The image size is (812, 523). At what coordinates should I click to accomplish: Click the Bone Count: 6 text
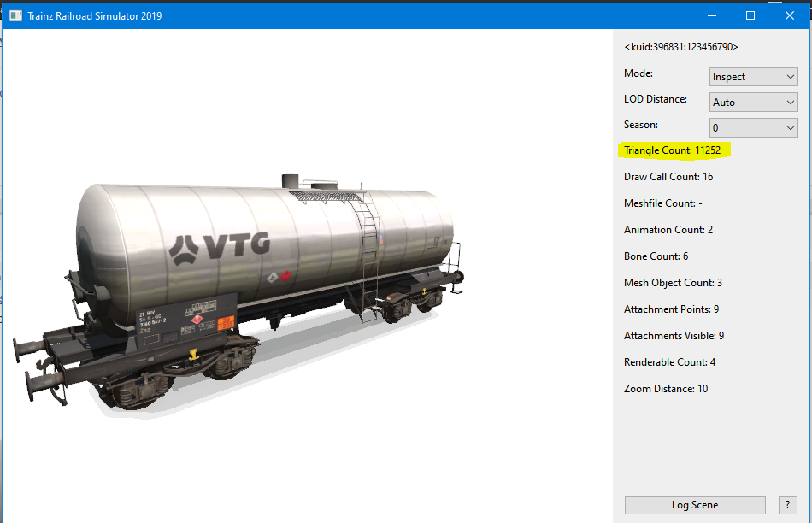pos(656,256)
